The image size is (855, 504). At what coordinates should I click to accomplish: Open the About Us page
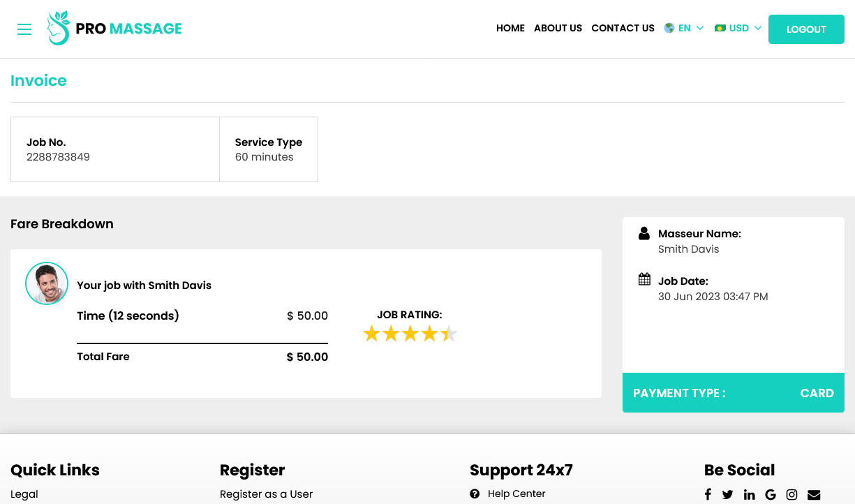click(x=558, y=29)
